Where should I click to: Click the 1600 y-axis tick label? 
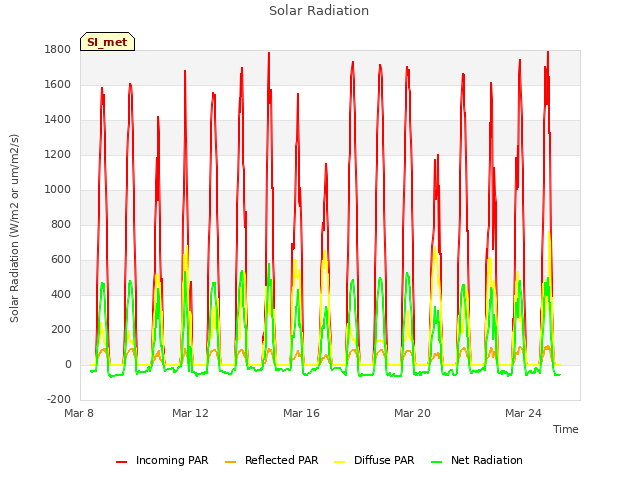(58, 85)
